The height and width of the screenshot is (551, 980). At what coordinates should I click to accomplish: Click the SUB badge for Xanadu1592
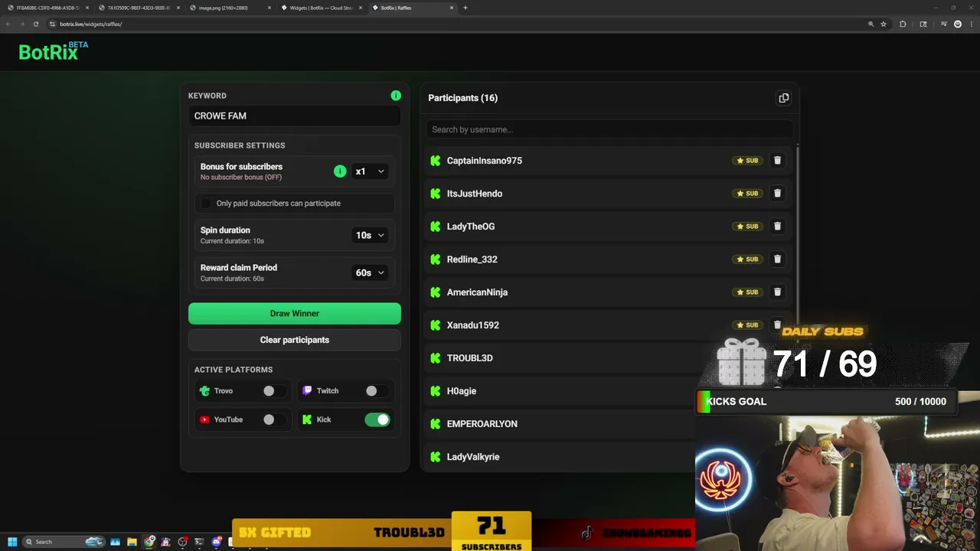(747, 325)
